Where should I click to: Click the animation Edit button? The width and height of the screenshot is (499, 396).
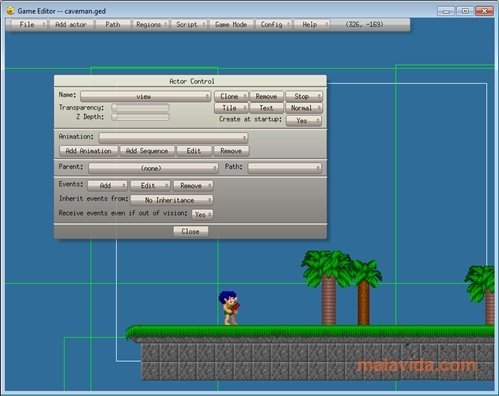[194, 151]
